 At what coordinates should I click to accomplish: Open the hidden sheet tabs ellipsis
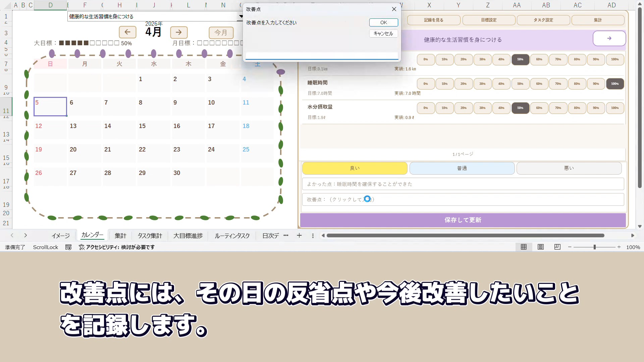[x=286, y=236]
